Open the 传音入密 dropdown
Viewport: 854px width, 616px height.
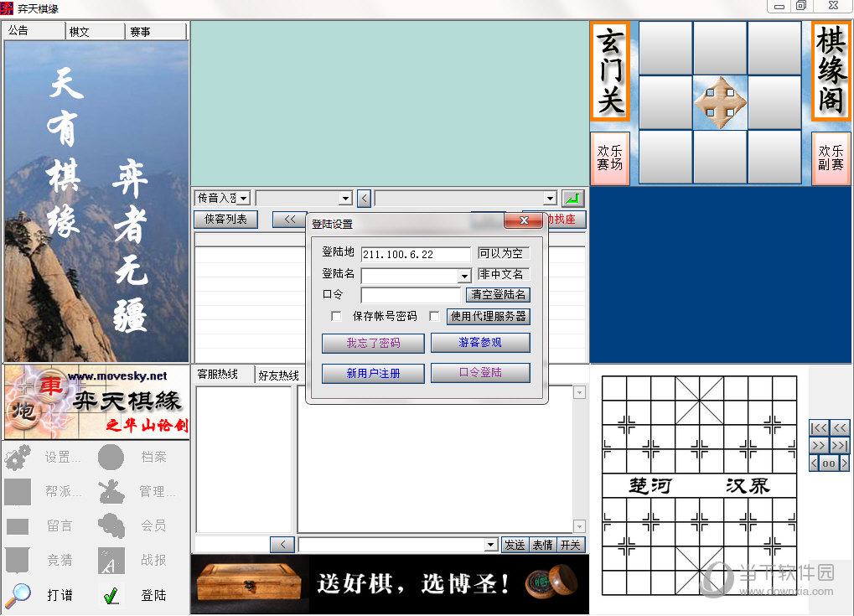coord(243,199)
